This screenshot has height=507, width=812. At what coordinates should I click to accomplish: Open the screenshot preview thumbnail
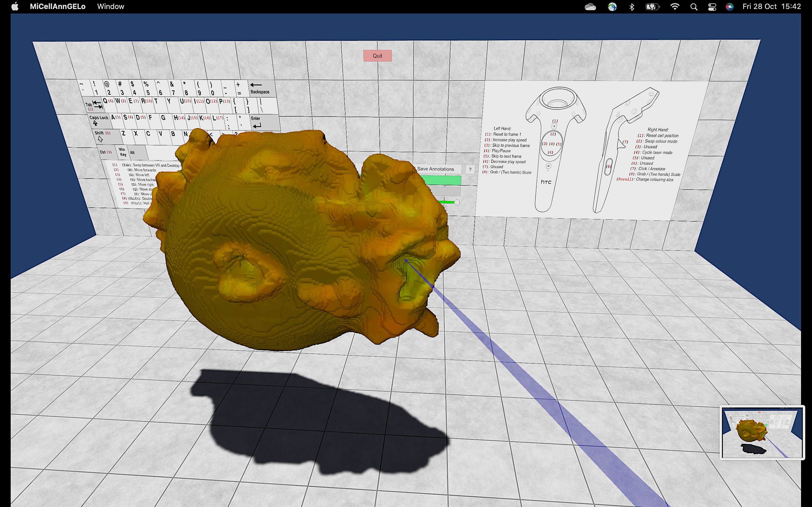coord(762,433)
